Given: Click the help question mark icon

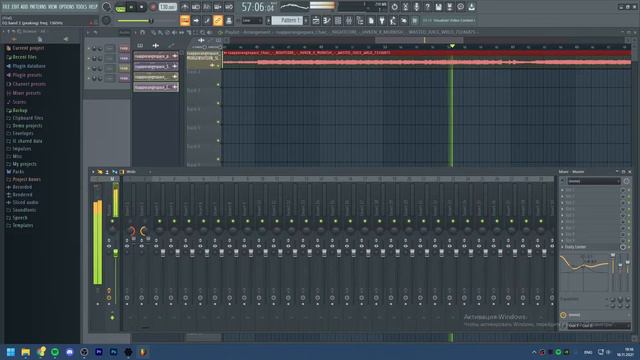Looking at the screenshot, I should click(x=427, y=7).
